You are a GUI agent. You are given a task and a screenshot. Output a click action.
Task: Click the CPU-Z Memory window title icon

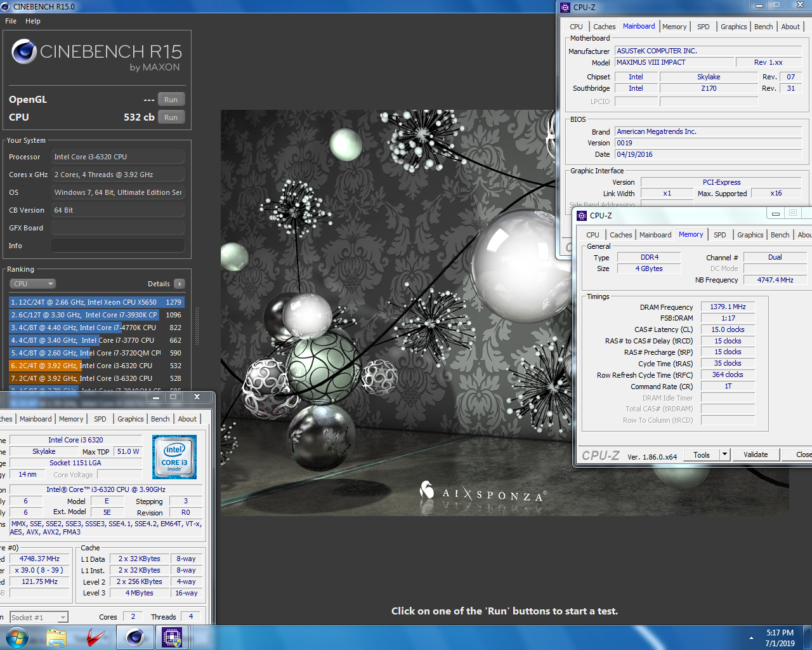pos(582,215)
